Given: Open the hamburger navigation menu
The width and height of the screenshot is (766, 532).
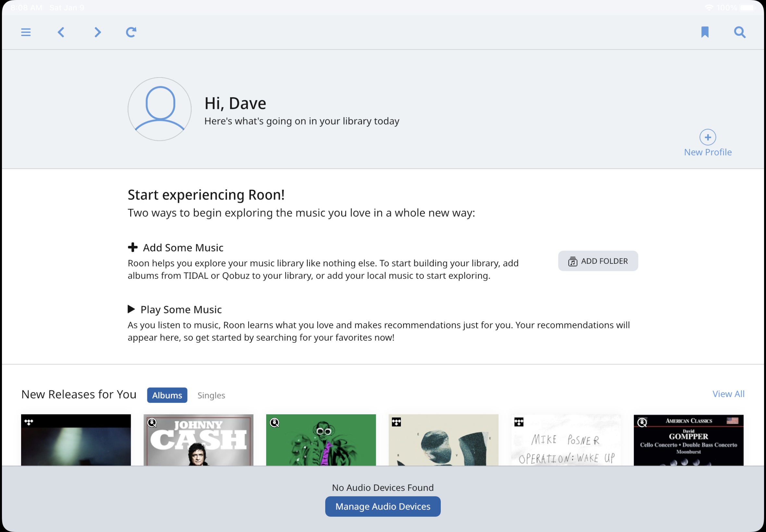Looking at the screenshot, I should [26, 32].
